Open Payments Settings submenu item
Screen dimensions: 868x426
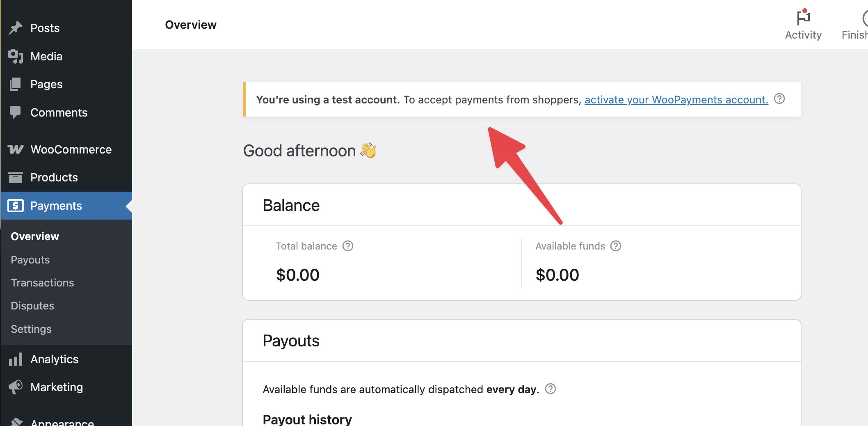coord(31,329)
